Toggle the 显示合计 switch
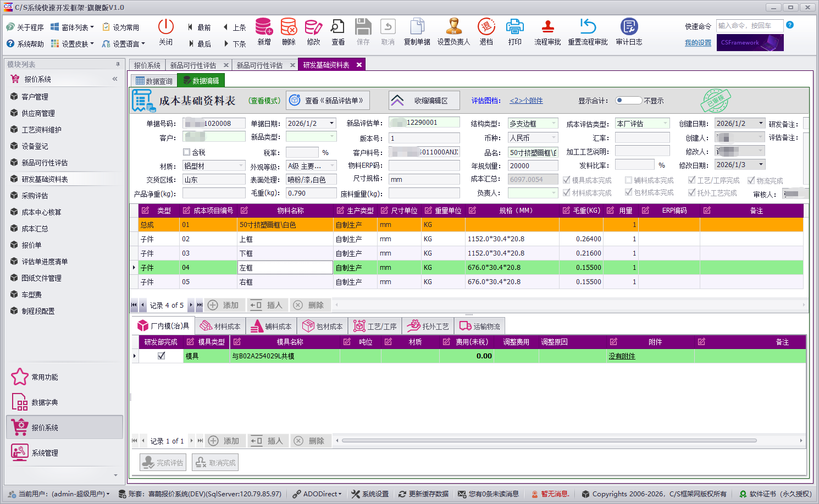 coord(628,100)
